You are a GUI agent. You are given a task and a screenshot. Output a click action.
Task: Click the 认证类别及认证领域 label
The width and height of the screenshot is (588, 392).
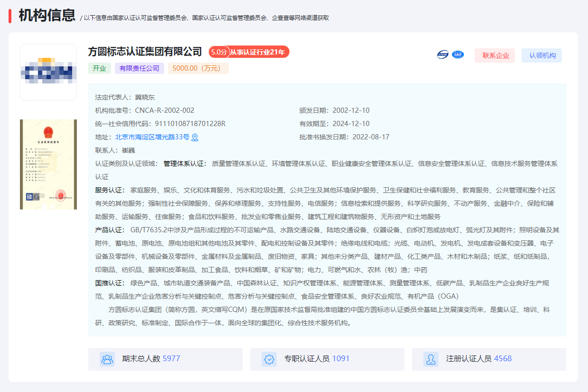coord(127,164)
